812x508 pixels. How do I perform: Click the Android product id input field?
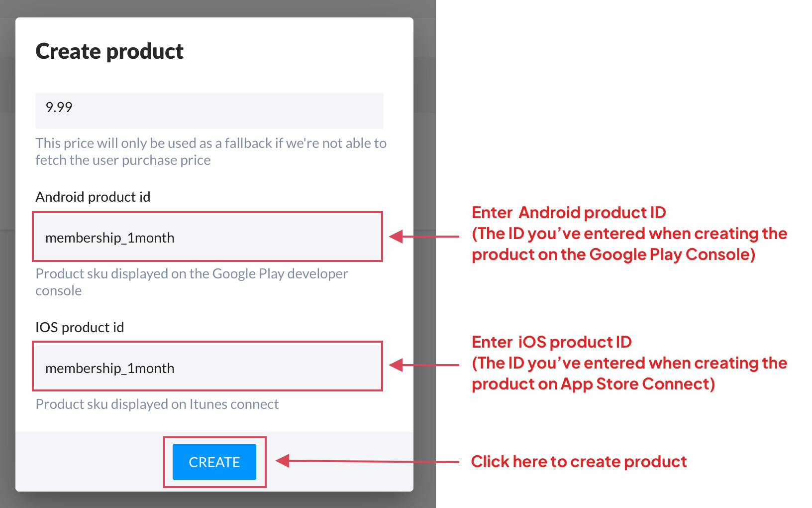(x=207, y=237)
